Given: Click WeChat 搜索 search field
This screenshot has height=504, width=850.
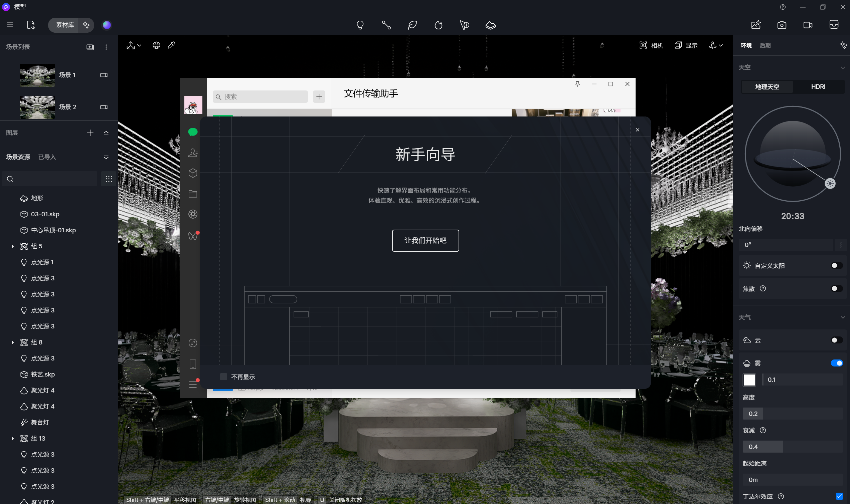Looking at the screenshot, I should 260,97.
